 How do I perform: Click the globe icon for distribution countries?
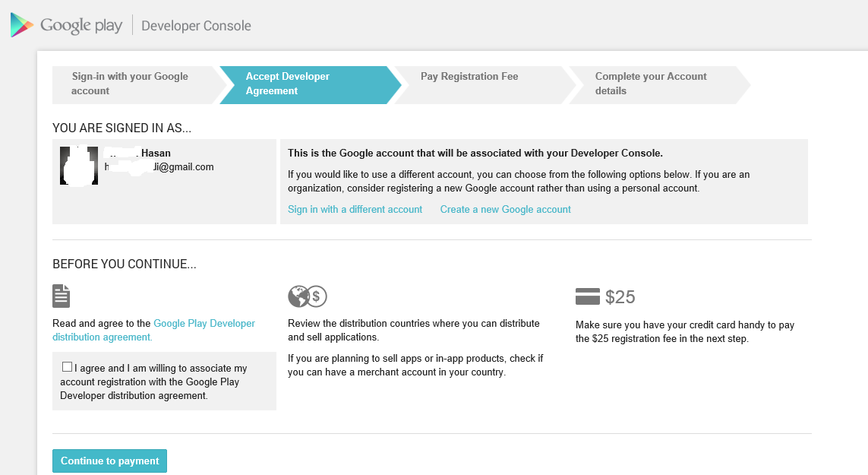tap(298, 296)
